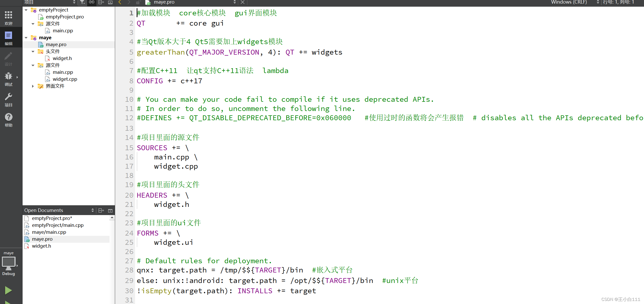
Task: Click the split-view icon in the project pane toolbar
Action: pos(101,2)
